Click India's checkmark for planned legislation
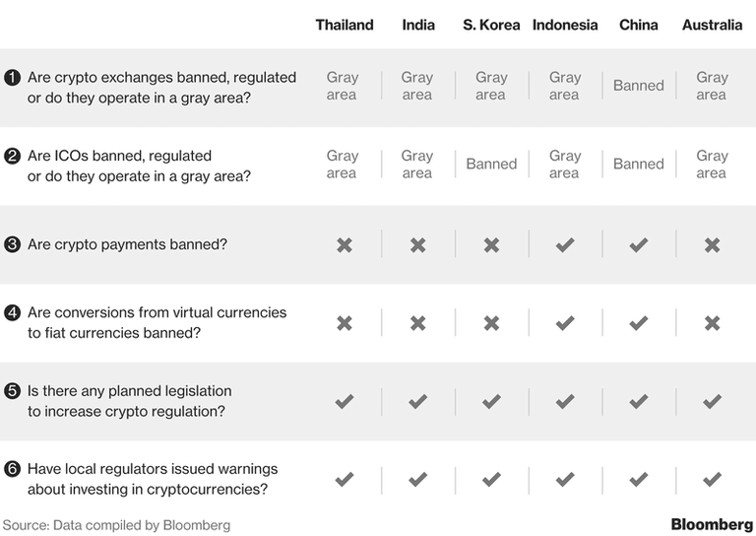 coord(417,401)
